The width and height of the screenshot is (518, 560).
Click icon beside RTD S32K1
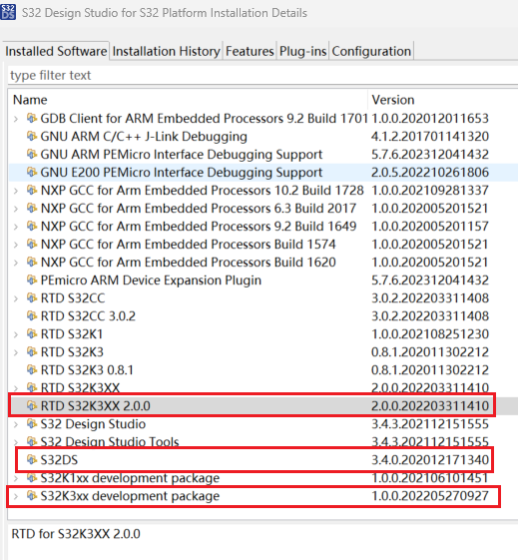point(32,334)
